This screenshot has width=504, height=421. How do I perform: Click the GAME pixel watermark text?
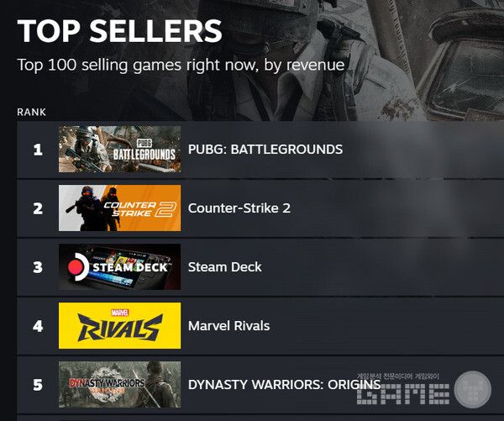[x=403, y=394]
